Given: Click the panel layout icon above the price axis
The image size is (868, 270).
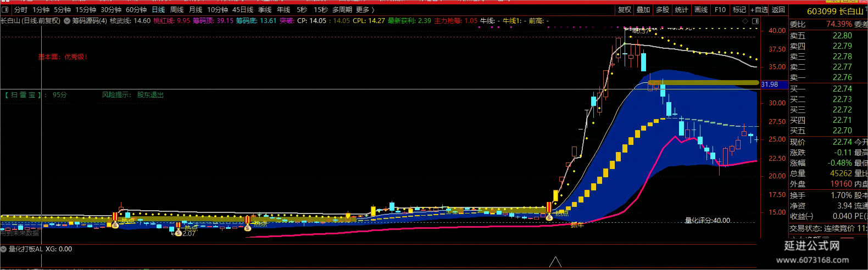Looking at the screenshot, I should click(x=755, y=21).
